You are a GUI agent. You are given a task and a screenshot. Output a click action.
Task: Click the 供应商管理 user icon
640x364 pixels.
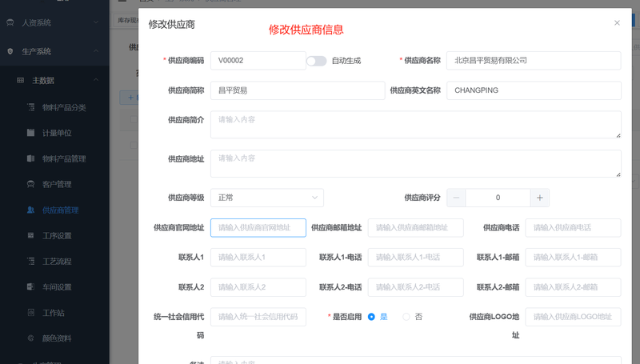(x=31, y=210)
